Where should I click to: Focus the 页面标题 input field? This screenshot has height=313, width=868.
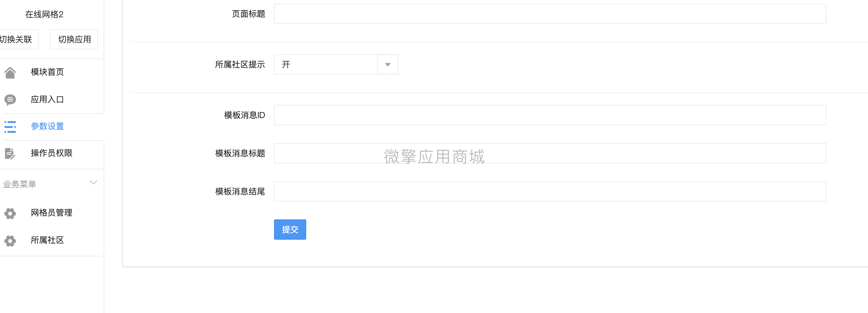(x=550, y=14)
